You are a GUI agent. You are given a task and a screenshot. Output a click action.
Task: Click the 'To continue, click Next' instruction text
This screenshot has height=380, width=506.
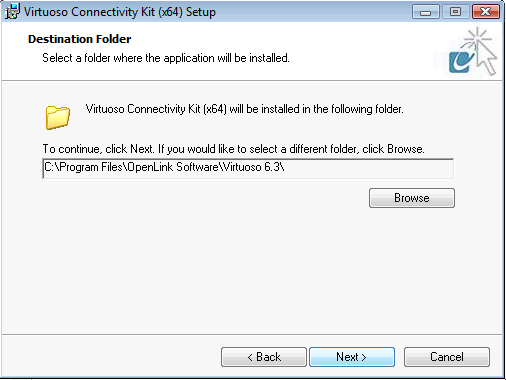coord(98,149)
